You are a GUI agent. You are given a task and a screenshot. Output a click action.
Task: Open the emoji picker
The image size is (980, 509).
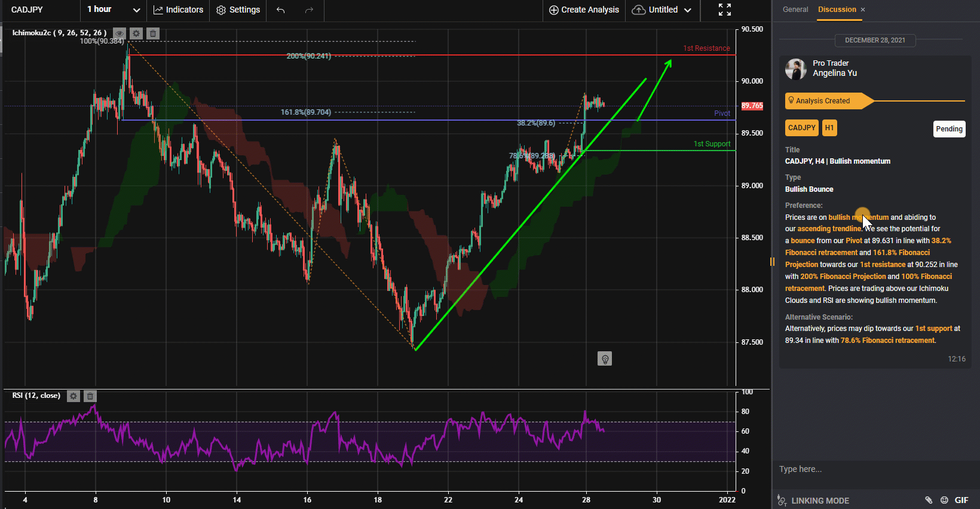pyautogui.click(x=945, y=501)
